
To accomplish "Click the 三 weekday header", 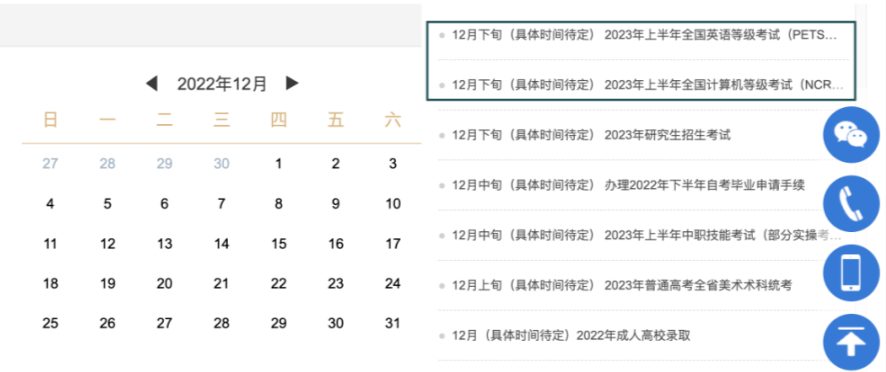I will (x=222, y=120).
